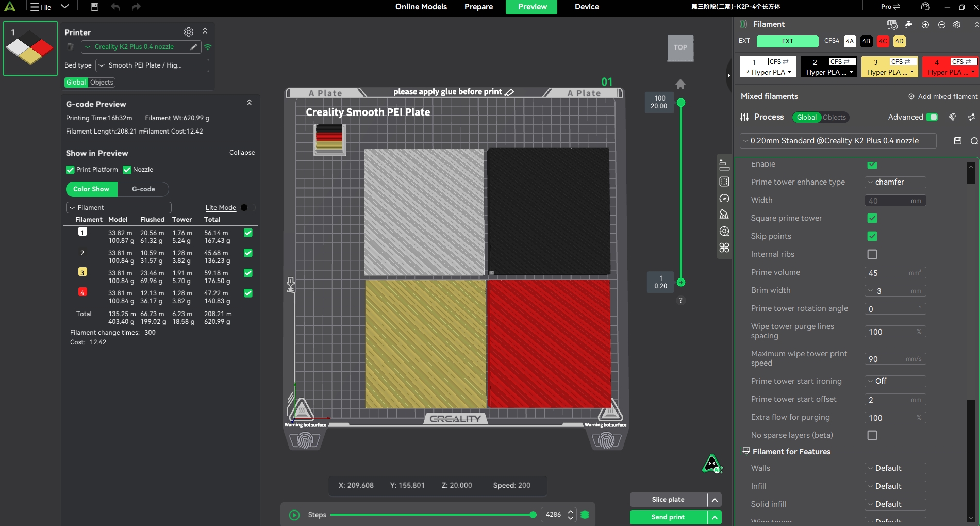Click the search process settings icon
The width and height of the screenshot is (980, 526).
(974, 141)
